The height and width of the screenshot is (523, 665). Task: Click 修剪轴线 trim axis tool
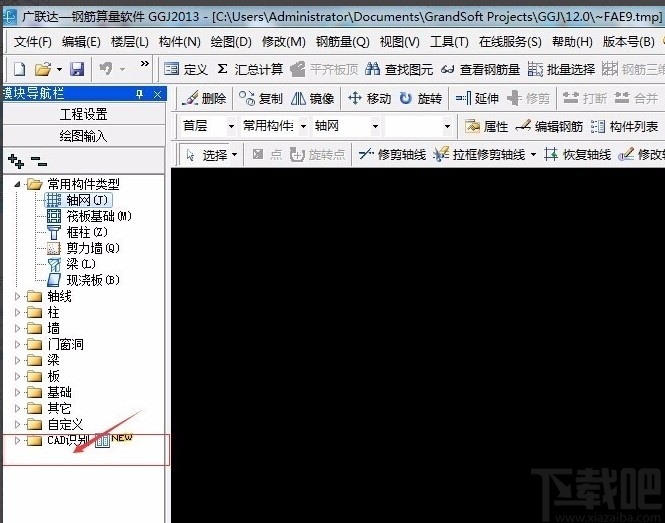[392, 155]
